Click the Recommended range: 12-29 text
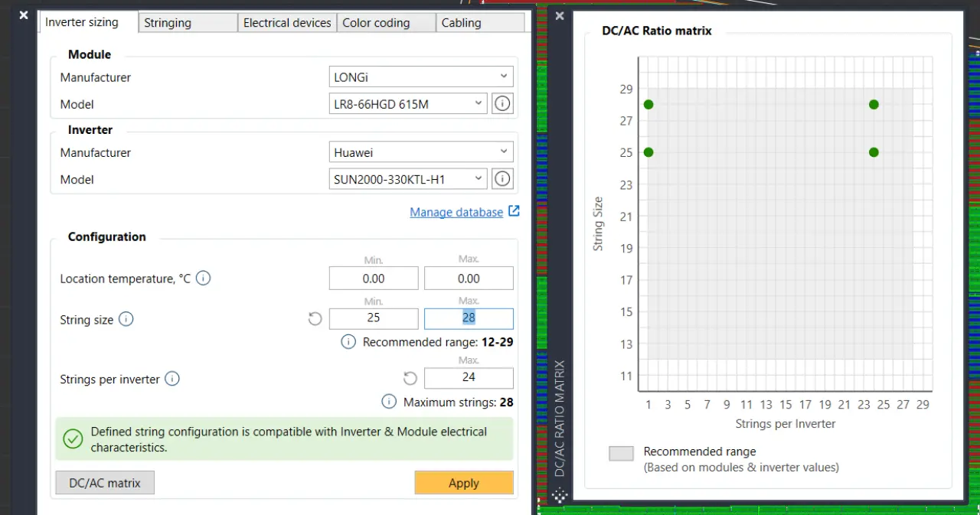This screenshot has width=980, height=515. (438, 342)
